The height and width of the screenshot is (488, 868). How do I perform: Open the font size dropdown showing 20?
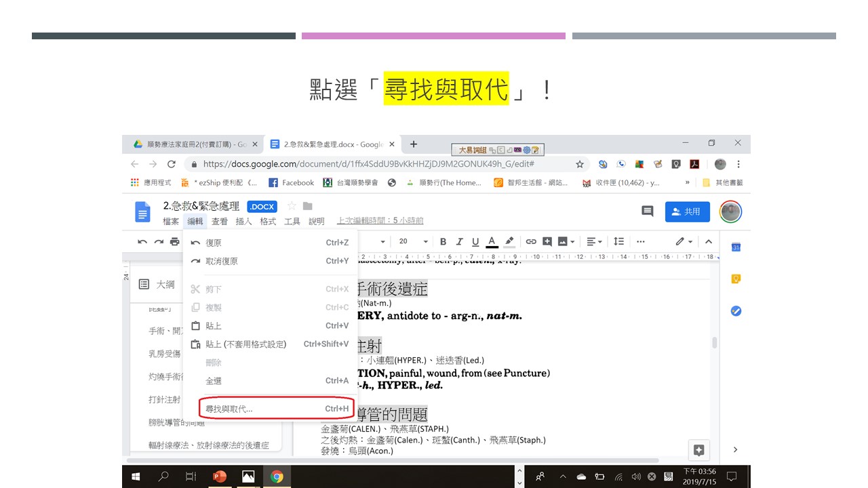pos(413,242)
